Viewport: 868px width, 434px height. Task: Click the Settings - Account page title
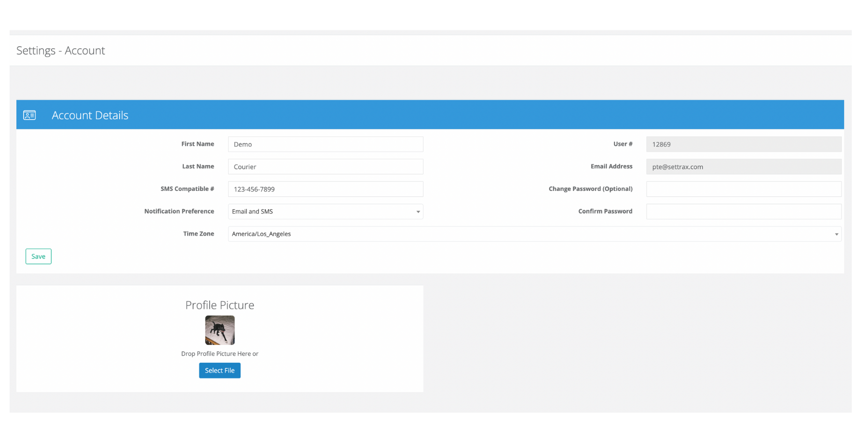[x=61, y=50]
